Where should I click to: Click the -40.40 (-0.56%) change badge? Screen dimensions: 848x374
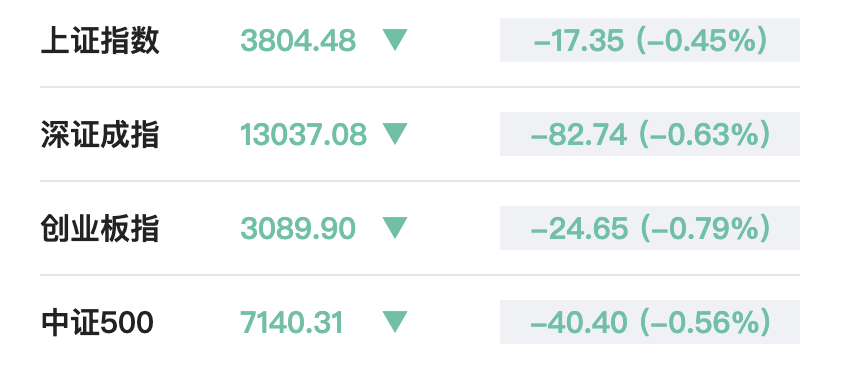pyautogui.click(x=650, y=322)
